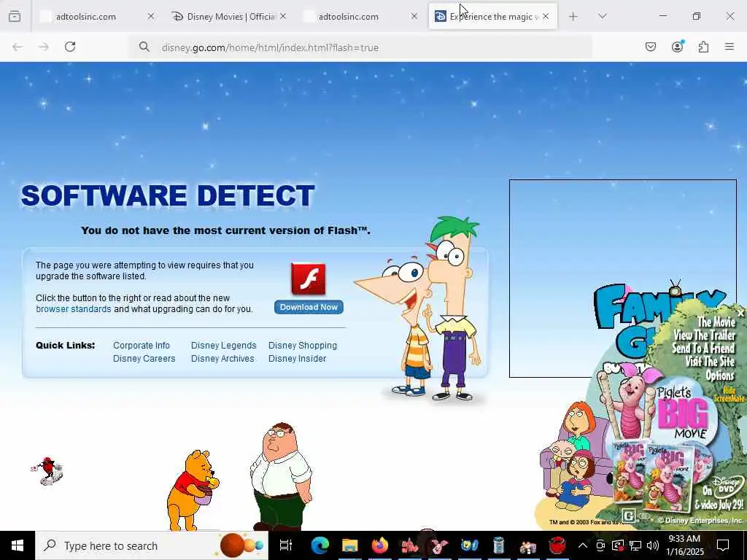Open the clock showing 9:33 AM
747x560 pixels.
(684, 545)
